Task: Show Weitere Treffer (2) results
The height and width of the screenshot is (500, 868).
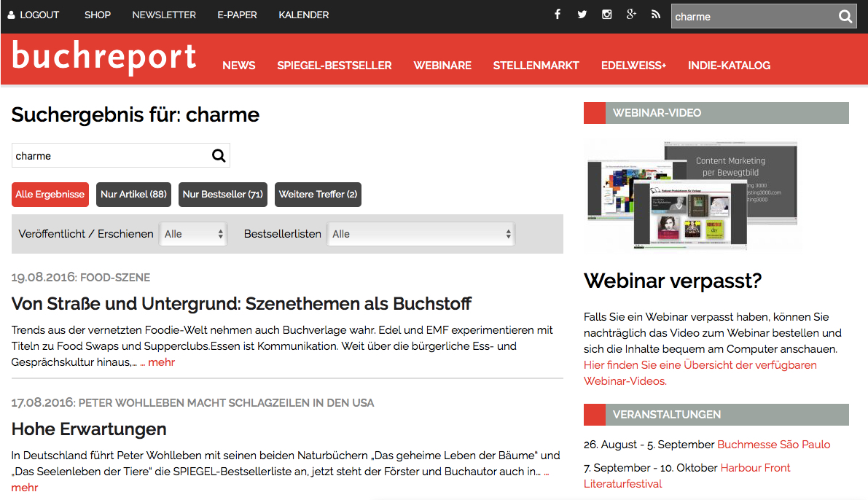Action: click(318, 195)
